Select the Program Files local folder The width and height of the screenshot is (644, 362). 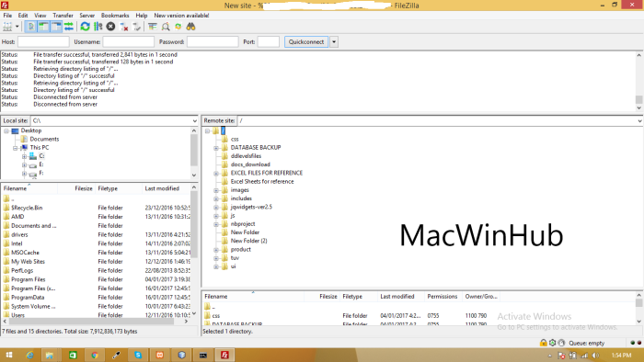click(28, 279)
